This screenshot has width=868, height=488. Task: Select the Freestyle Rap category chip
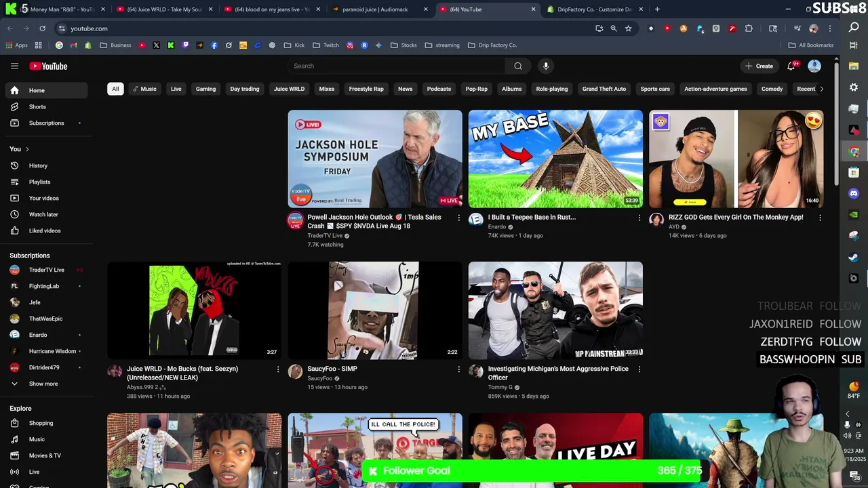[x=366, y=89]
